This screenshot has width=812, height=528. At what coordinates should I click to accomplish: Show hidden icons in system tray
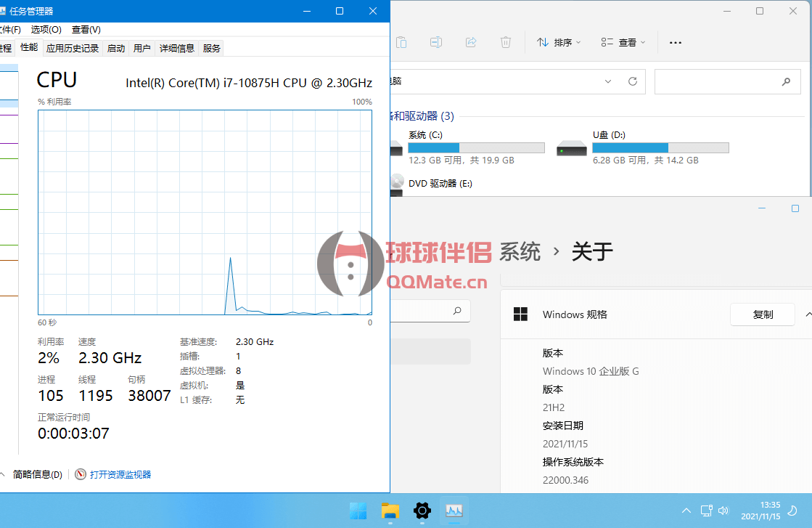pos(686,511)
